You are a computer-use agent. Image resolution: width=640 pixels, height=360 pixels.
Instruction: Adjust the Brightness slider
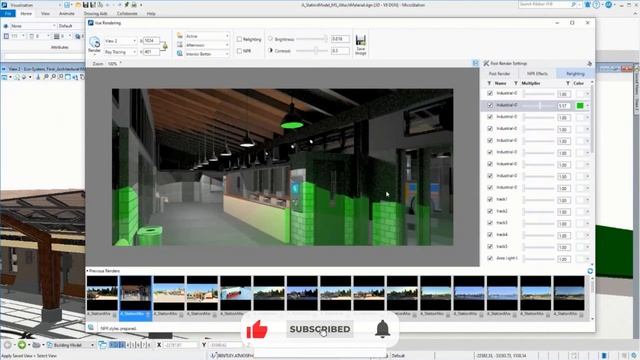click(311, 39)
